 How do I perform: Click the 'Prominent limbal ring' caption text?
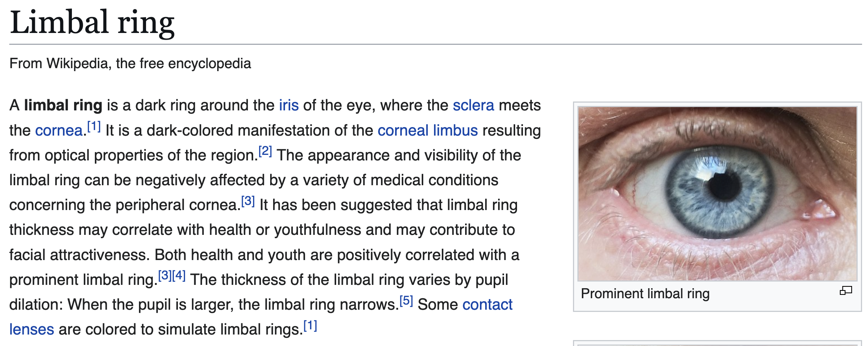[x=645, y=293]
